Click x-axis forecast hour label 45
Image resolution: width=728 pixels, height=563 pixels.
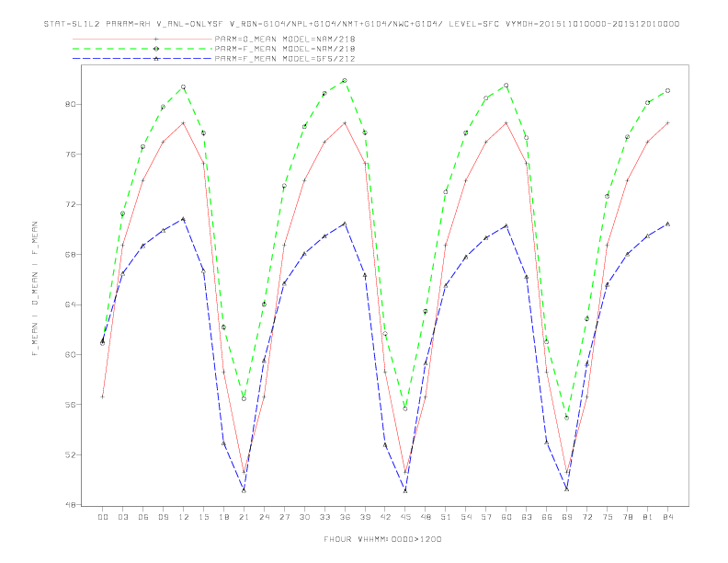pos(405,517)
